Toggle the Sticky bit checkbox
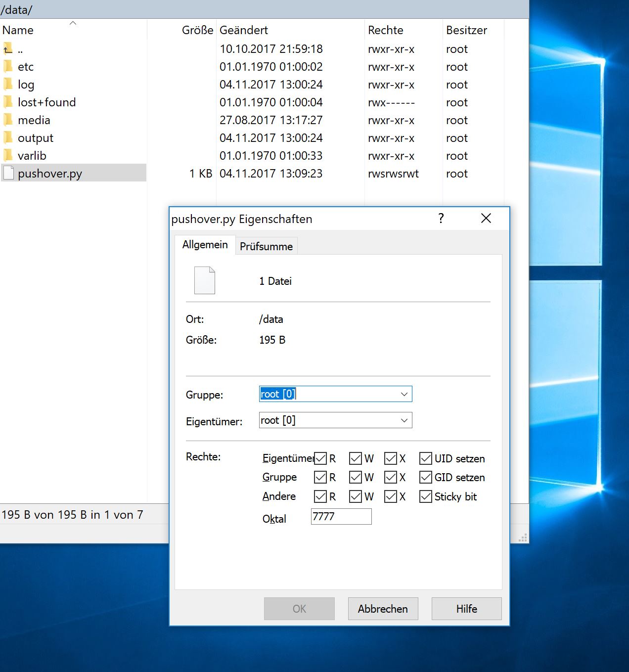The width and height of the screenshot is (629, 672). point(425,496)
